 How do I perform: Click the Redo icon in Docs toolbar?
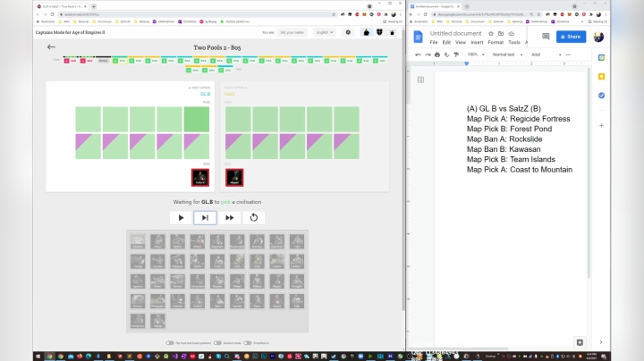click(428, 55)
